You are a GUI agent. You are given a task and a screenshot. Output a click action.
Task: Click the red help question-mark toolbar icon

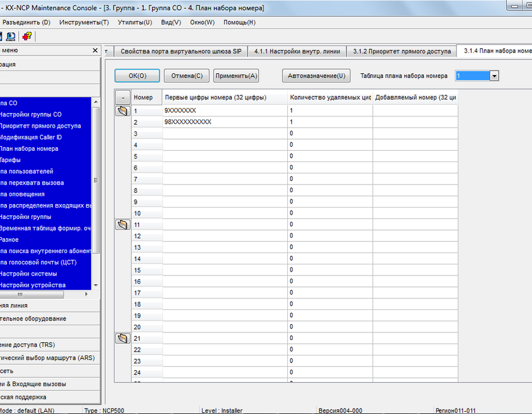point(27,36)
